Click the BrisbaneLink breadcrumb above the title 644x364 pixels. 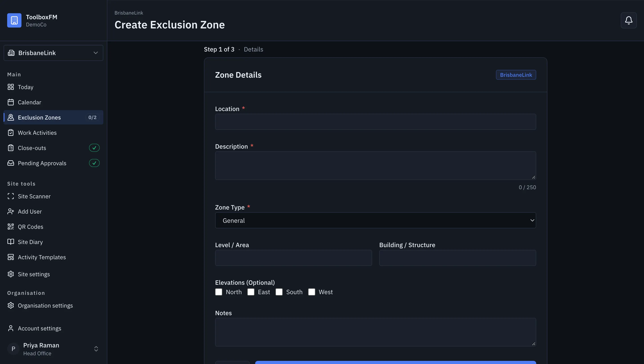pos(129,13)
